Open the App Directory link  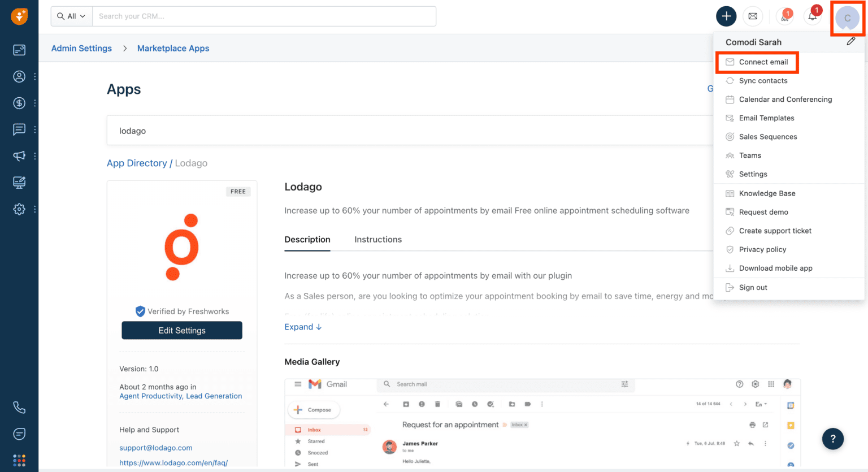137,163
